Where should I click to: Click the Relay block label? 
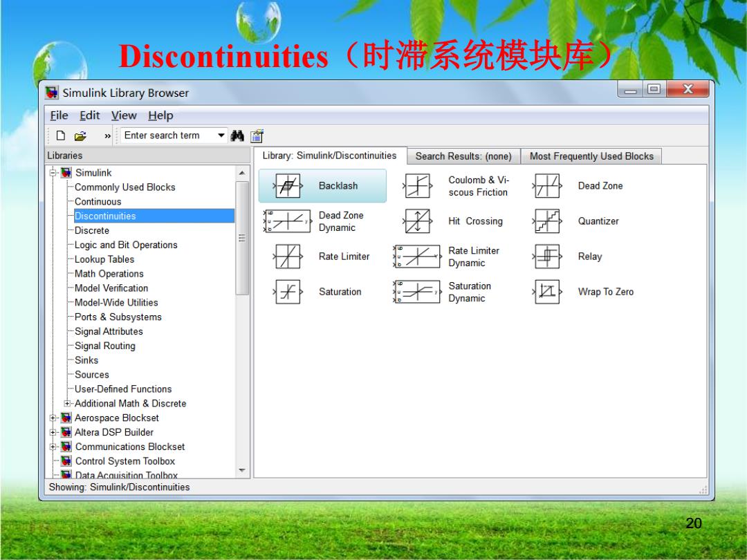click(590, 256)
